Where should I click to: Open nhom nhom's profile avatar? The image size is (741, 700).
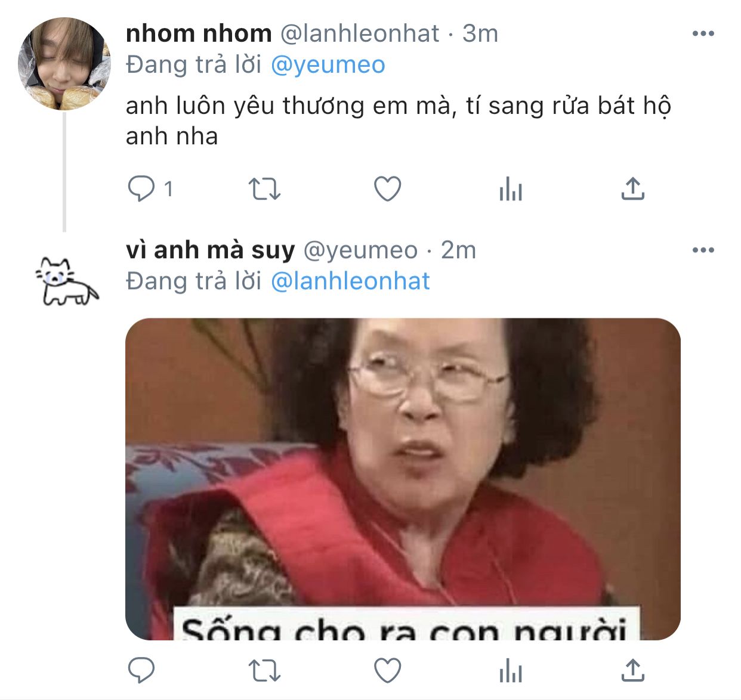64,64
